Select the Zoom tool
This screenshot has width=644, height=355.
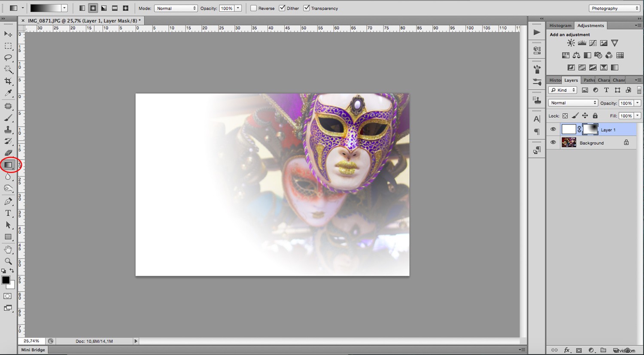pos(8,261)
